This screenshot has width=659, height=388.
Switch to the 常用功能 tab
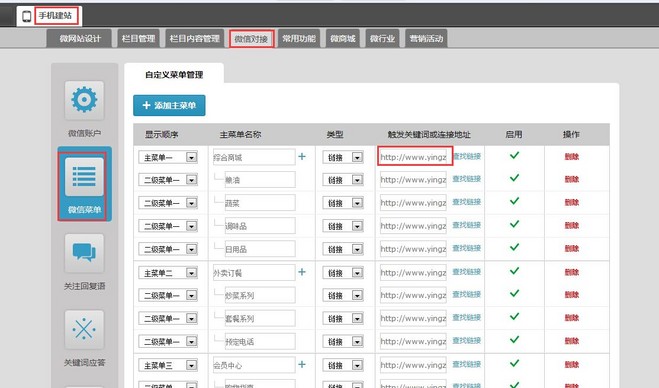[x=299, y=39]
